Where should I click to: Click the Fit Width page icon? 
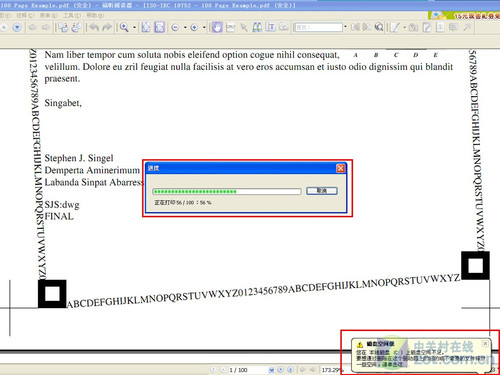[x=160, y=27]
